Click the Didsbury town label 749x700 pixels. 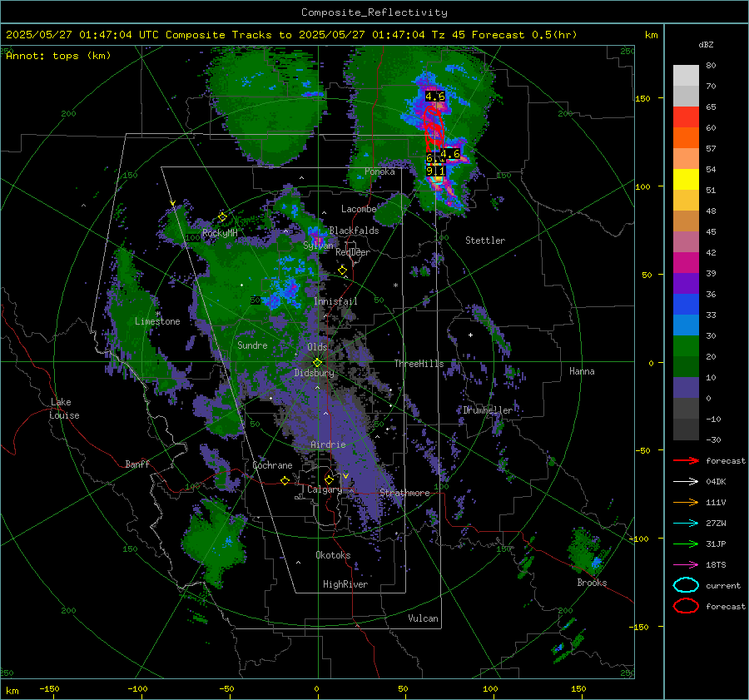[x=315, y=373]
